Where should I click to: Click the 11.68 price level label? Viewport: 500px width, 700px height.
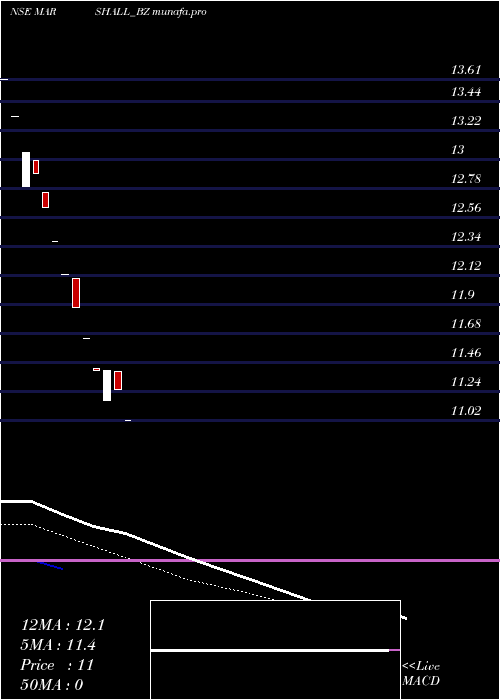(x=466, y=324)
